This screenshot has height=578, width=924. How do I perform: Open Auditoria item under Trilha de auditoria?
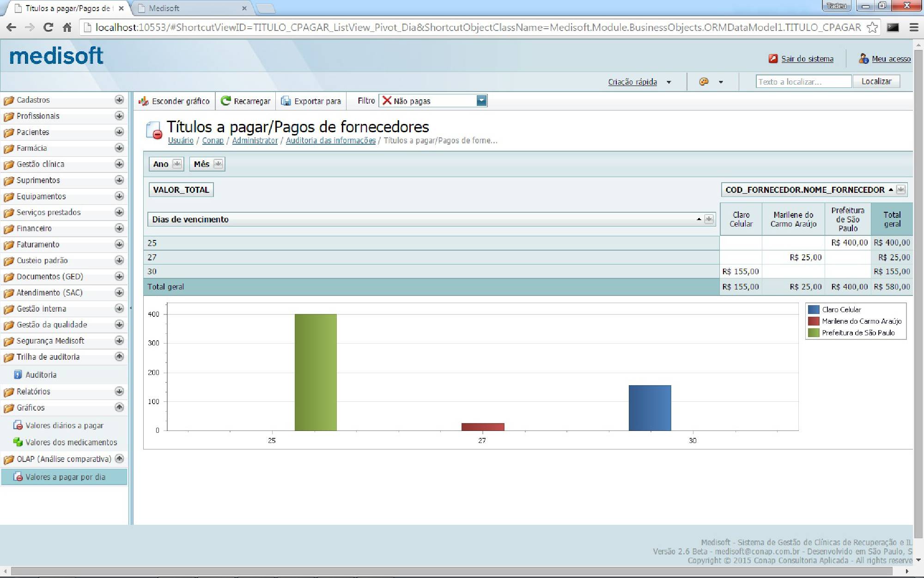click(x=41, y=375)
